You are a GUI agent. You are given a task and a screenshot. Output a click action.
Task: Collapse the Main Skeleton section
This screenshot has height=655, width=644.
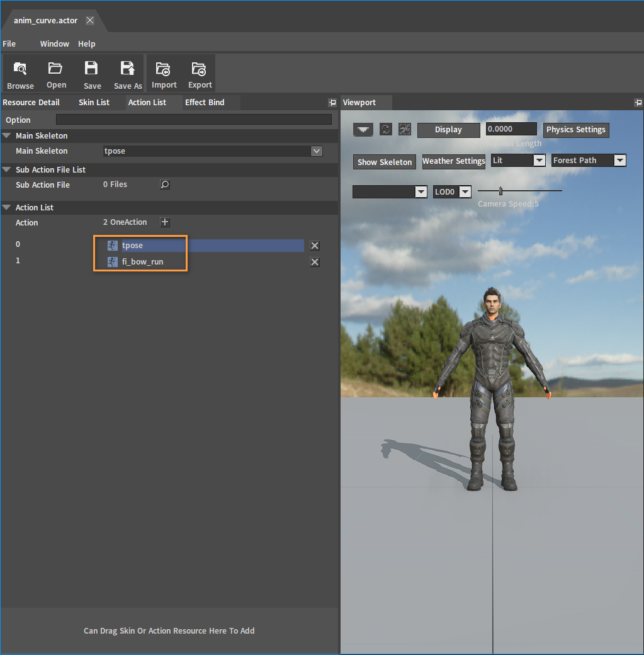7,136
